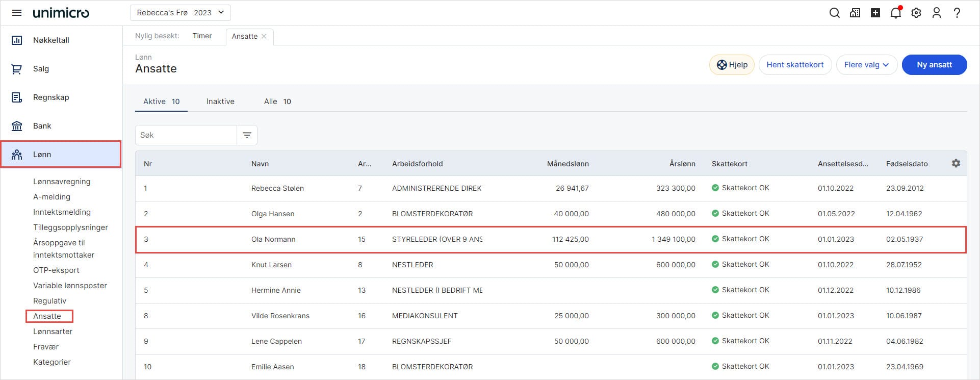This screenshot has height=380, width=980.
Task: Click the search magnifier icon
Action: point(834,13)
